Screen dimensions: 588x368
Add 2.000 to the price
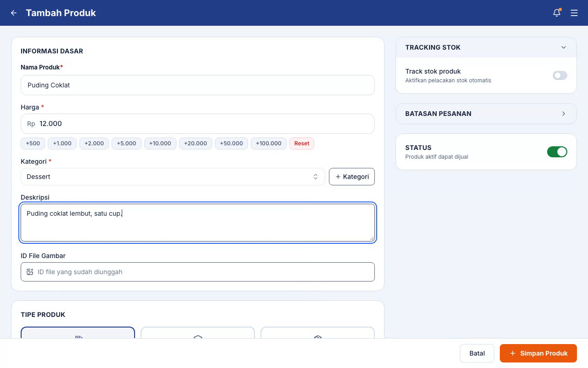tap(94, 144)
